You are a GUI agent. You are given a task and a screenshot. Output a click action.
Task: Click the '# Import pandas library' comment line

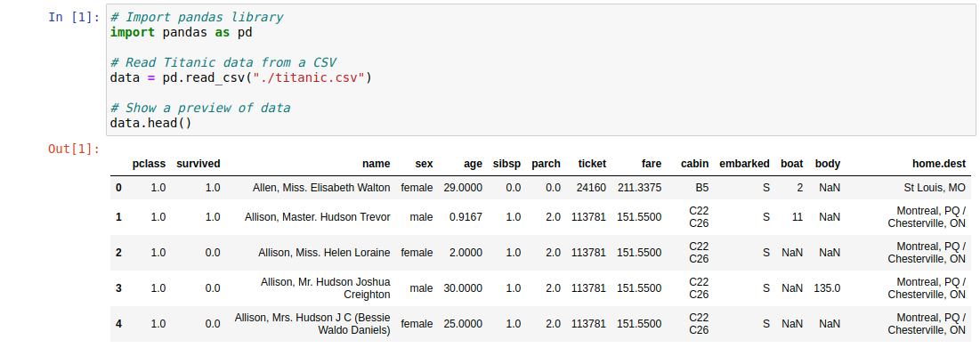click(196, 18)
